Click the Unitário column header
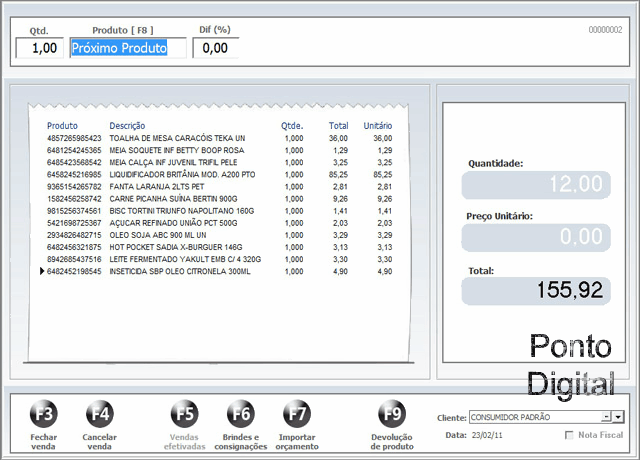The height and width of the screenshot is (460, 640). [x=378, y=126]
